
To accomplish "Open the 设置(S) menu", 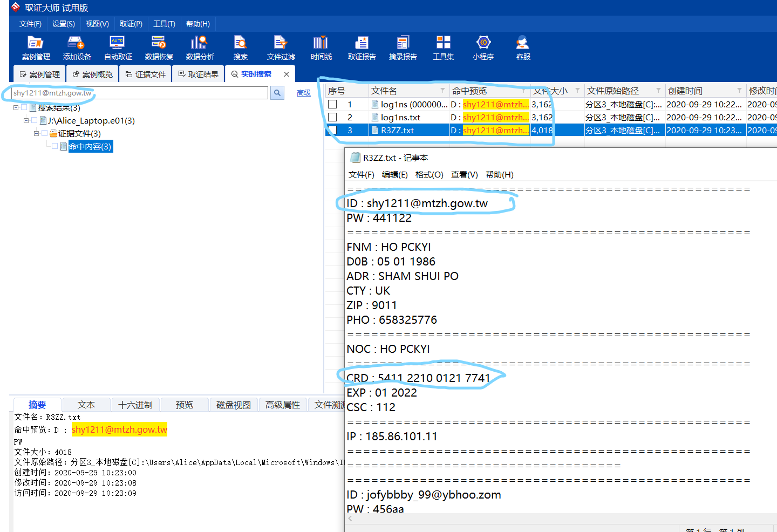I will pos(64,24).
